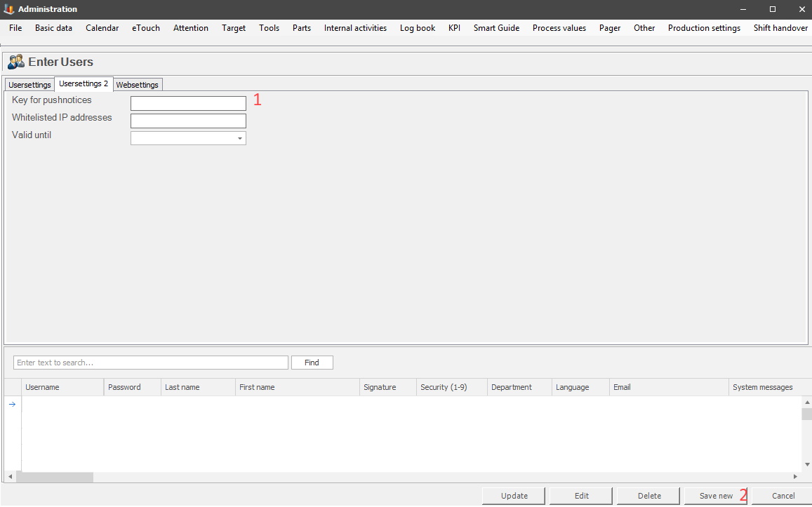Switch to the Usersettings tab

coord(29,85)
